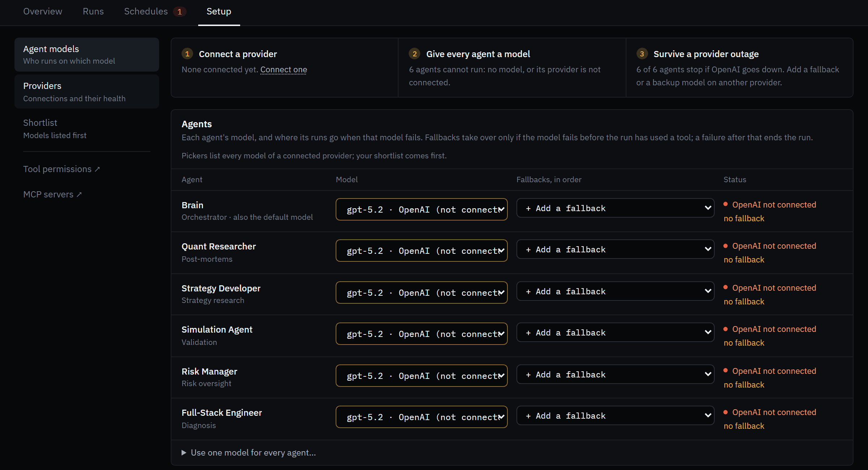868x470 pixels.
Task: Click the Schedules count badge
Action: pos(180,12)
